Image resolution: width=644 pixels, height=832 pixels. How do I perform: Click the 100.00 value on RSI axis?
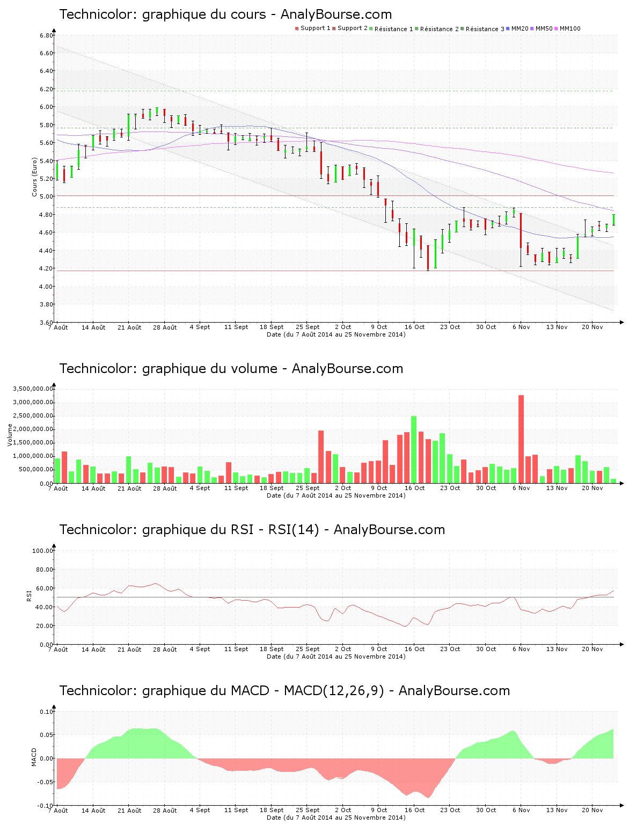coord(43,551)
